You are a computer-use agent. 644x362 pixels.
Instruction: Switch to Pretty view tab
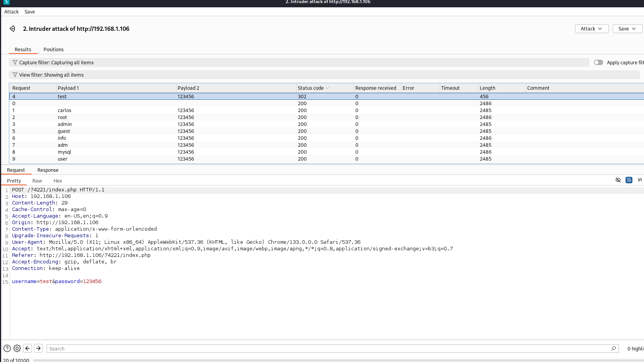point(14,181)
